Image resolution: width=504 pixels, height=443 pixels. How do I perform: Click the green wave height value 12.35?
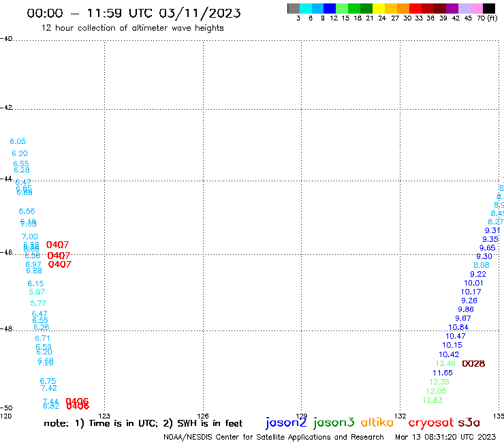439,382
